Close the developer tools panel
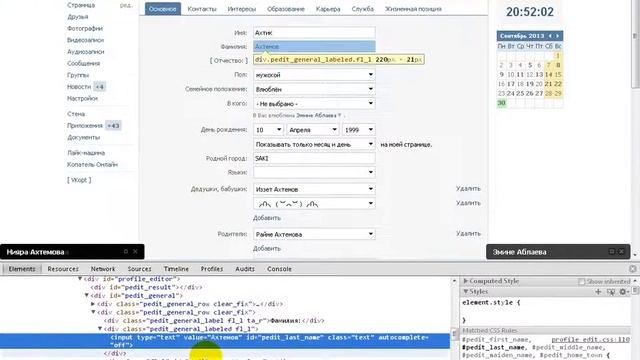The height and width of the screenshot is (360, 640). coord(633,269)
